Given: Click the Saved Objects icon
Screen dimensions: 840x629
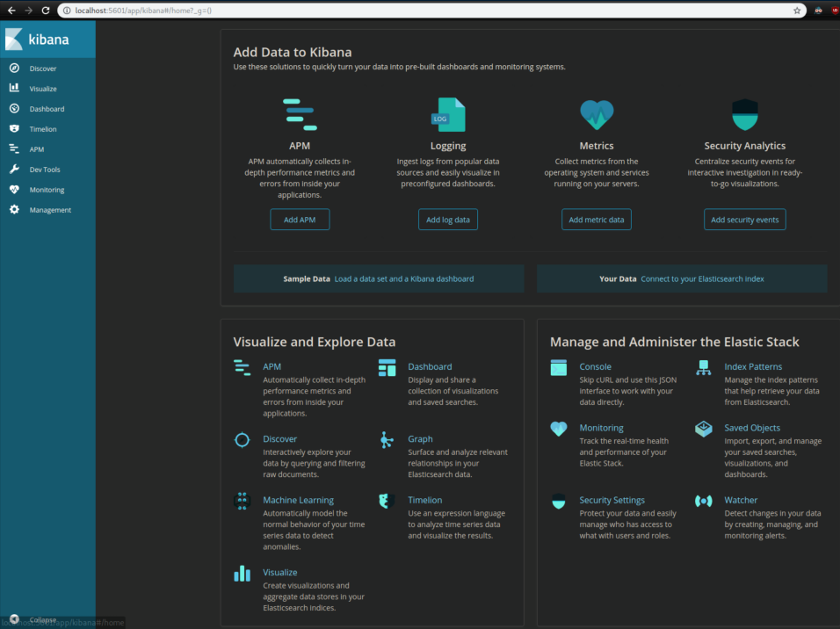Looking at the screenshot, I should tap(704, 429).
